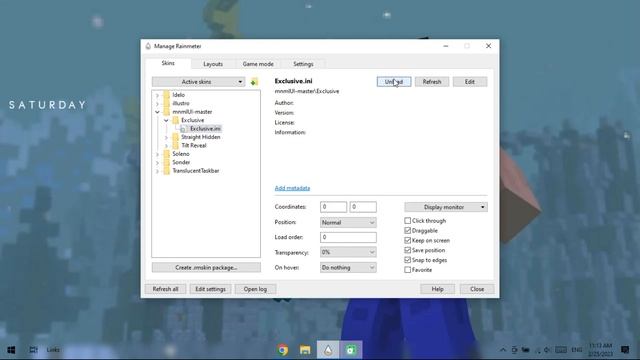This screenshot has width=640, height=360.
Task: Click the Refresh all button
Action: (165, 289)
